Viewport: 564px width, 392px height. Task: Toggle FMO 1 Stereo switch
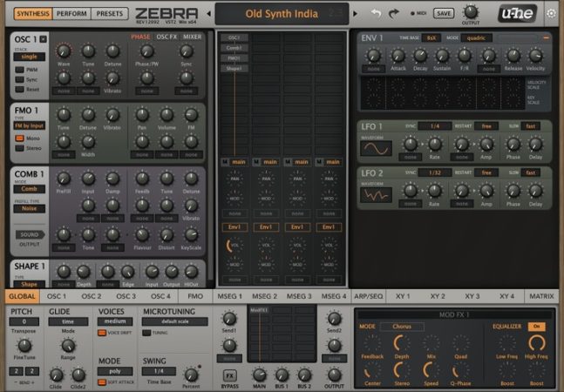pos(19,148)
